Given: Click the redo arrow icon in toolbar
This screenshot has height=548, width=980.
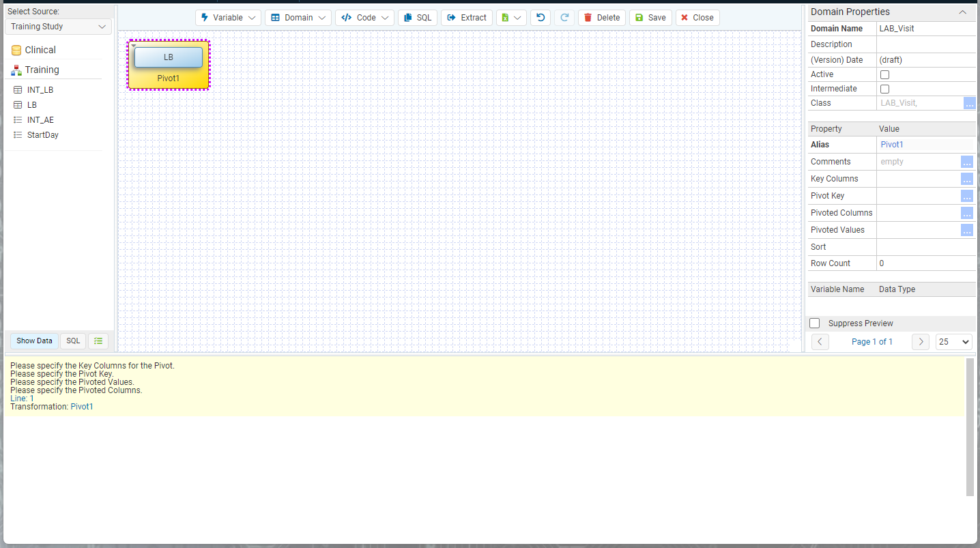Looking at the screenshot, I should (564, 18).
